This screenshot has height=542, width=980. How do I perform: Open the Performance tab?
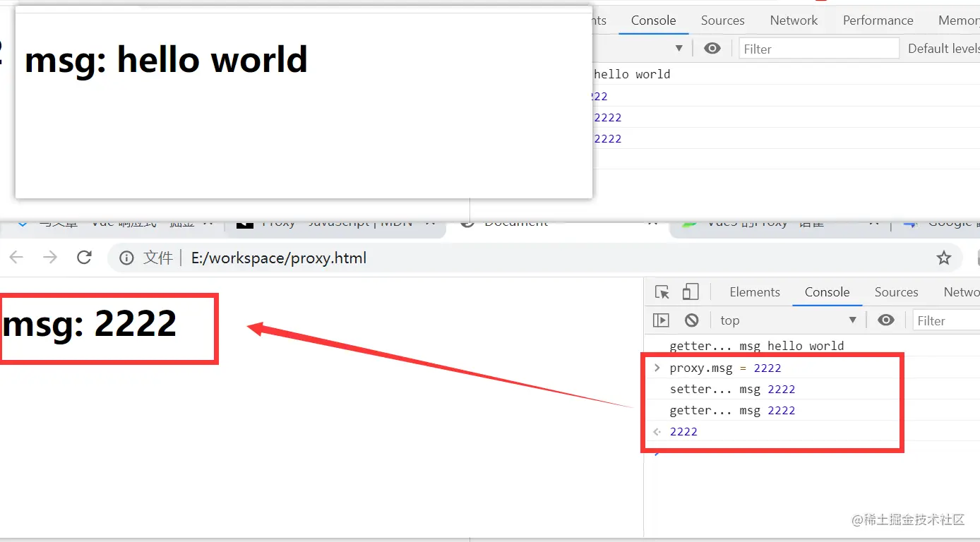click(878, 20)
